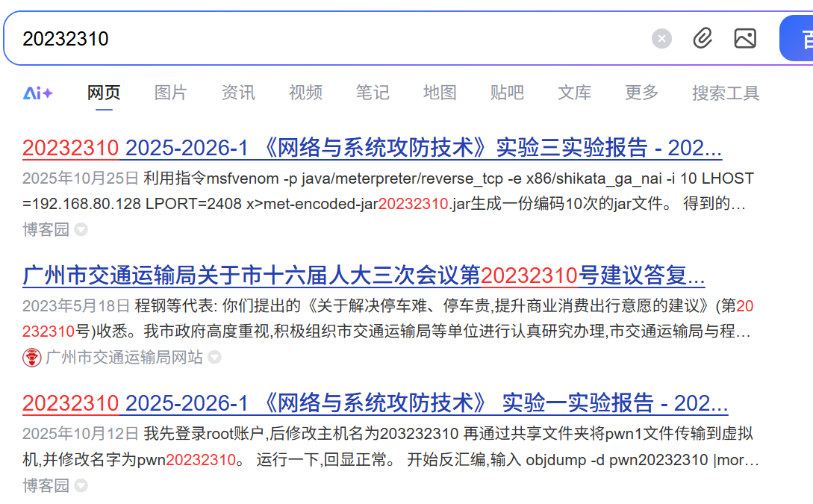This screenshot has width=813, height=504.
Task: Click the snippet dated 2025年10月12日
Action: click(x=390, y=447)
